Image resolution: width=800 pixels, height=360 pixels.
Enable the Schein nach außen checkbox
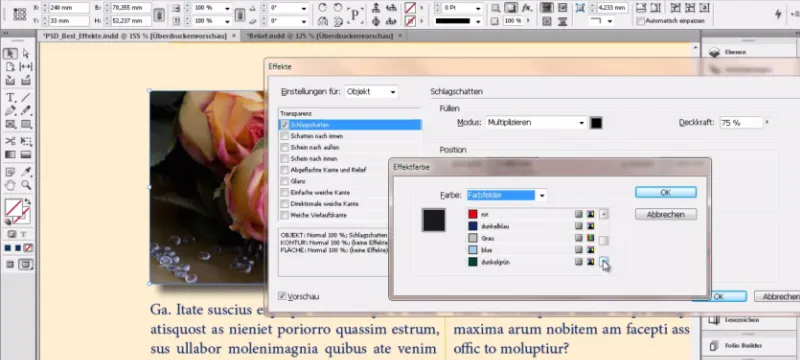point(284,147)
